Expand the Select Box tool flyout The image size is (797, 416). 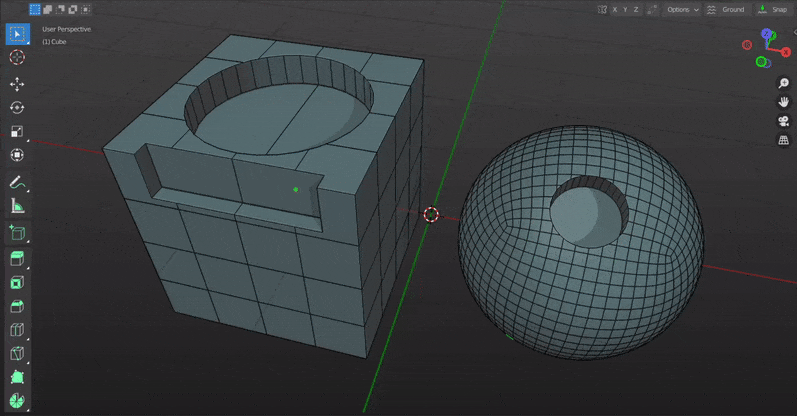tap(28, 44)
